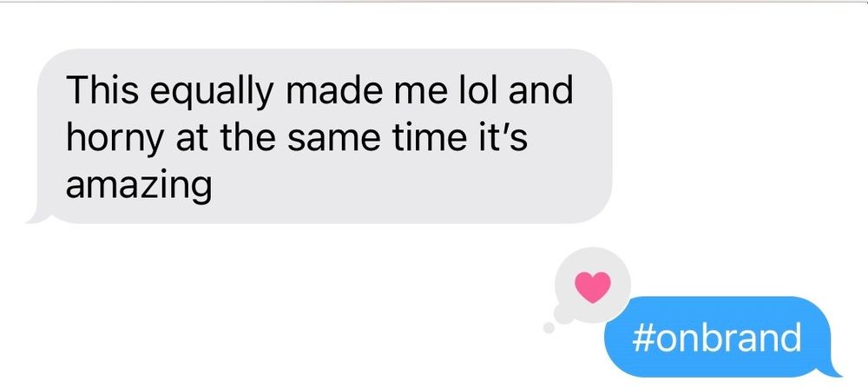Viewport: 868px width, 389px height.
Task: Tap the gray tapback reaction bubble
Action: [x=592, y=285]
